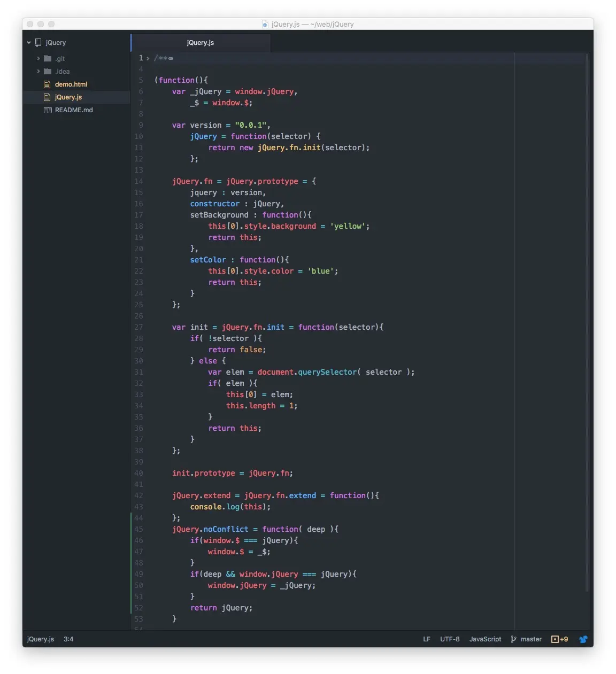Click line number 14 in the gutter
This screenshot has height=674, width=616.
point(138,182)
